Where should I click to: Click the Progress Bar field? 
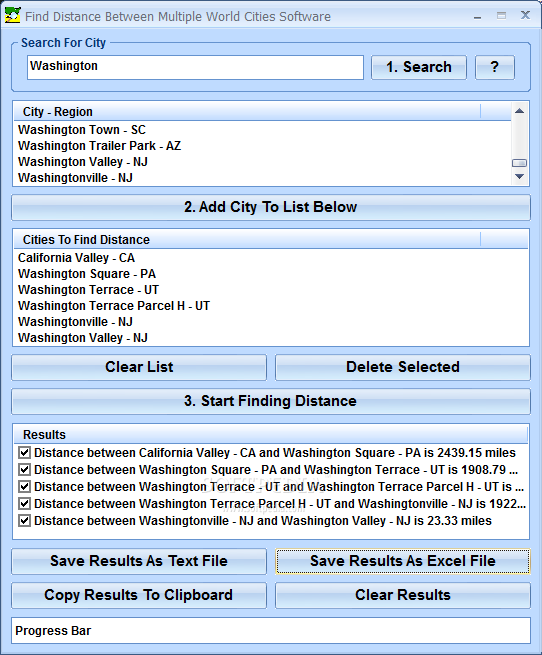(x=271, y=630)
